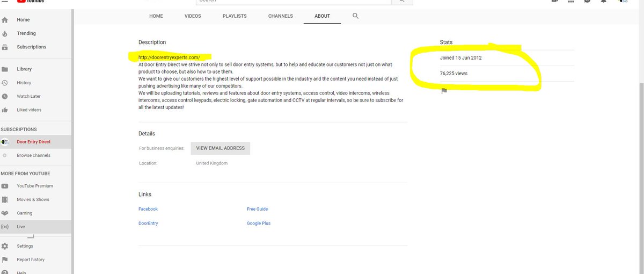Select the Door Entry Direct subscription avatar

pyautogui.click(x=5, y=142)
